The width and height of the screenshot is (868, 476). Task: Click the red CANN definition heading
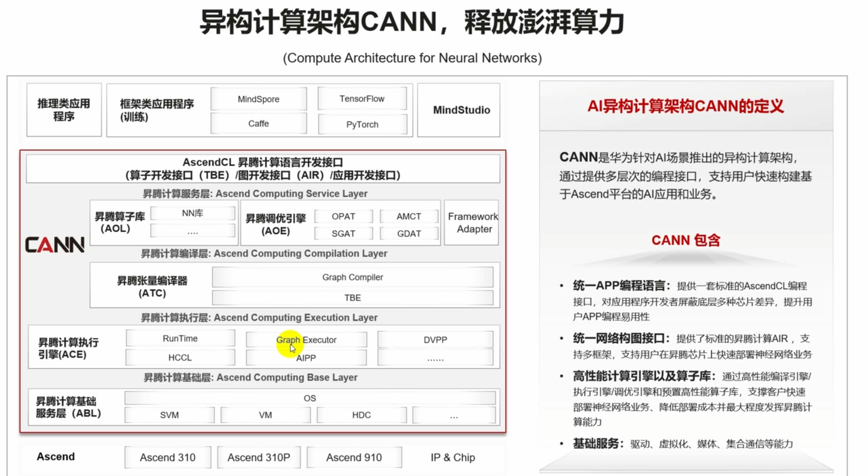click(685, 106)
